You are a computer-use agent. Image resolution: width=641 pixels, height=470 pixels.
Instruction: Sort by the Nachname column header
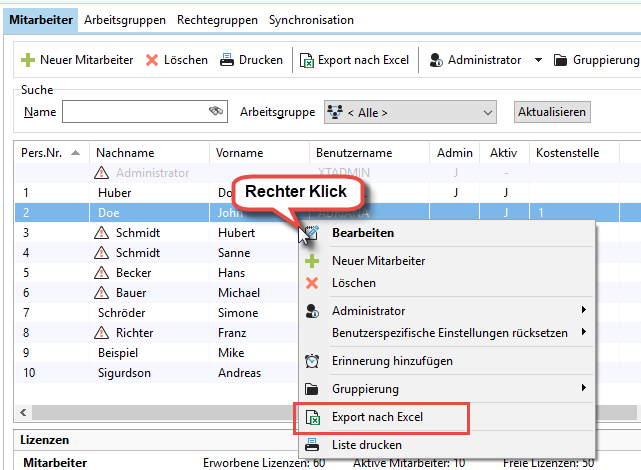[x=125, y=153]
